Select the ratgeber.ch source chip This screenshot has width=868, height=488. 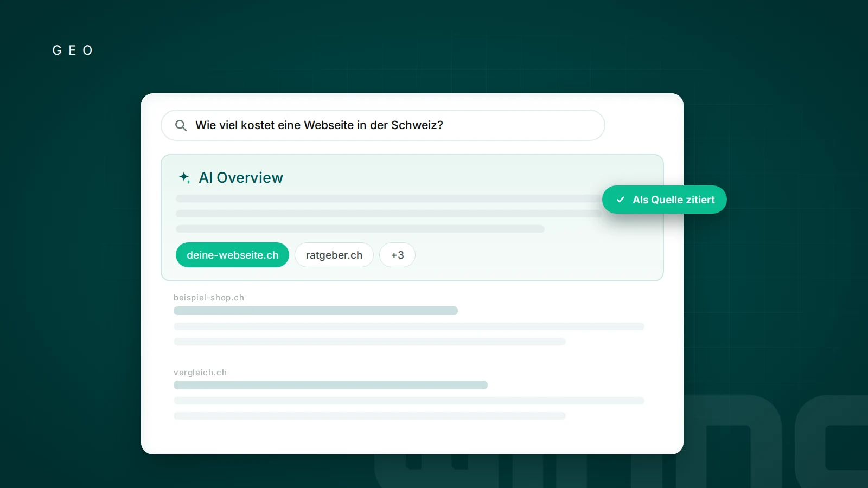pos(334,255)
